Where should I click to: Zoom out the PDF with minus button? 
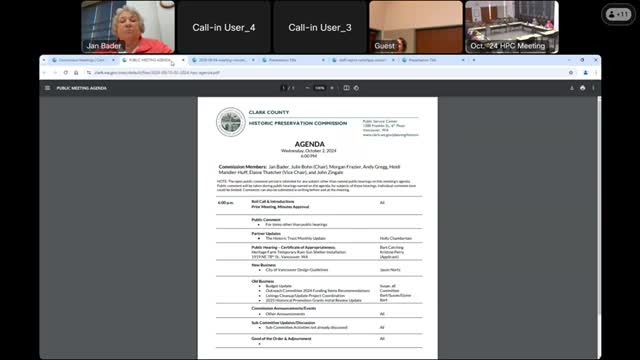coord(307,88)
